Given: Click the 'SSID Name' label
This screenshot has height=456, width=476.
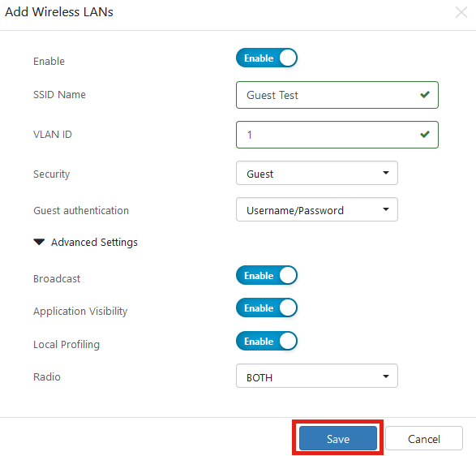Looking at the screenshot, I should pyautogui.click(x=59, y=94).
